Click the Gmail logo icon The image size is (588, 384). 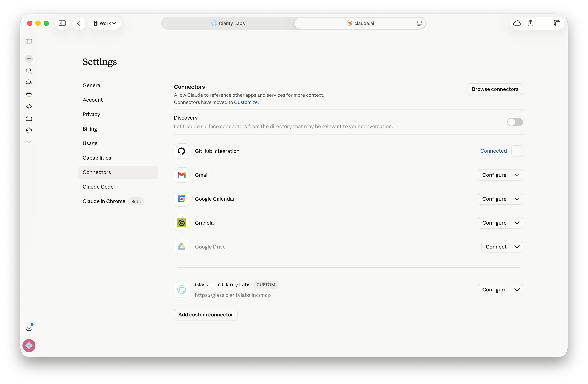click(182, 175)
